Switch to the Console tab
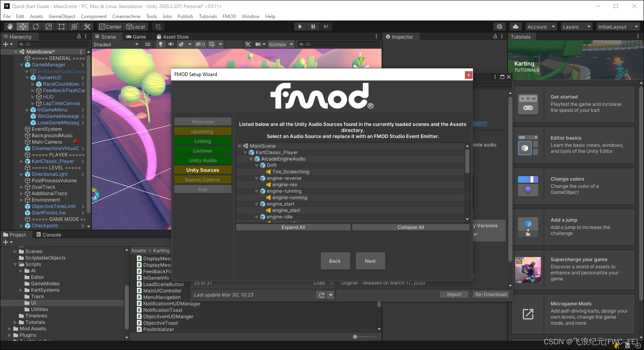The width and height of the screenshot is (644, 350). [x=49, y=235]
